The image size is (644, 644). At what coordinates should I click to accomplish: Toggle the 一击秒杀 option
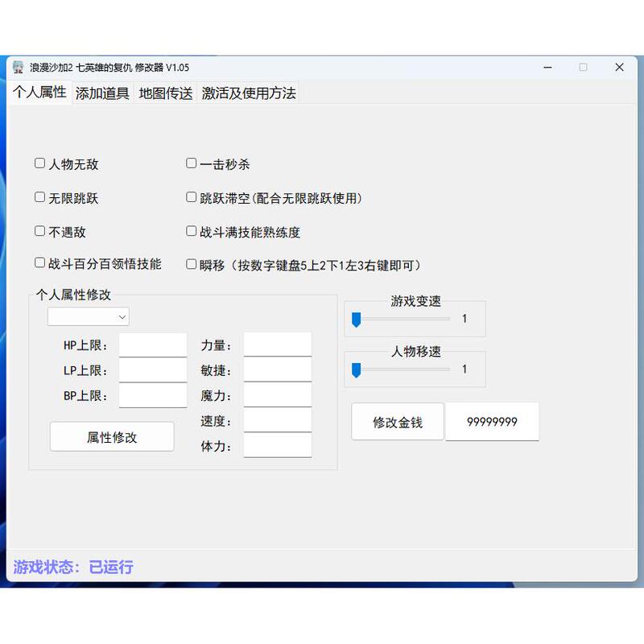pos(192,163)
